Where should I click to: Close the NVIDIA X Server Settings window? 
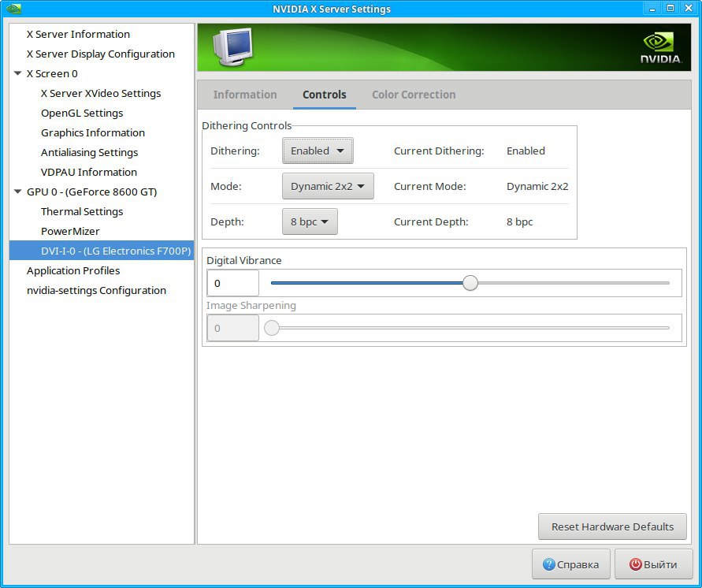point(688,8)
